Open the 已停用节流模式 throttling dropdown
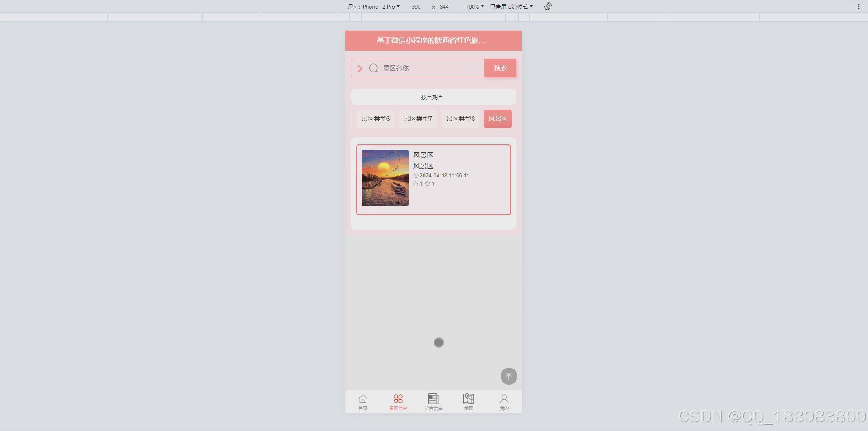Screen dimensions: 868x431 [511, 6]
